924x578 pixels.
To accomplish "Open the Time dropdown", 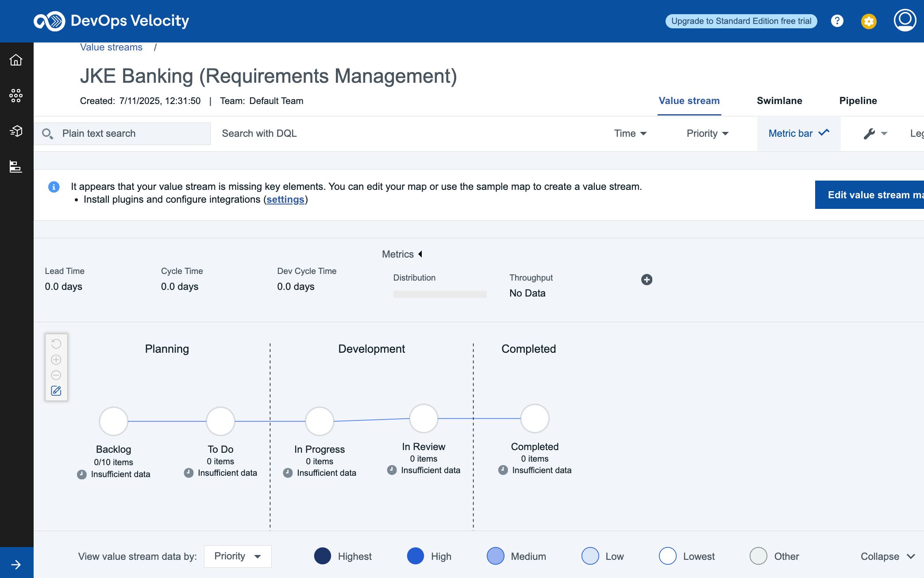I will click(630, 133).
